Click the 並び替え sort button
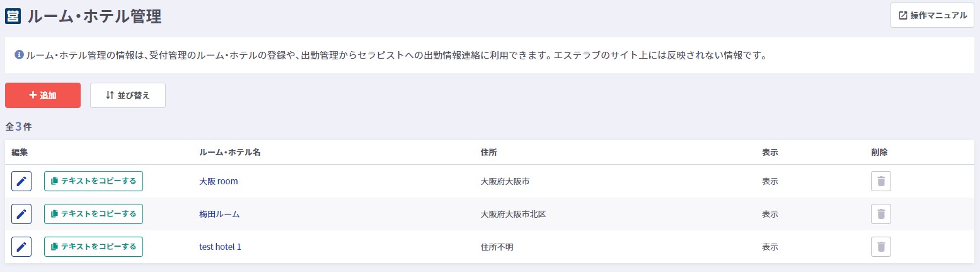 [x=128, y=95]
